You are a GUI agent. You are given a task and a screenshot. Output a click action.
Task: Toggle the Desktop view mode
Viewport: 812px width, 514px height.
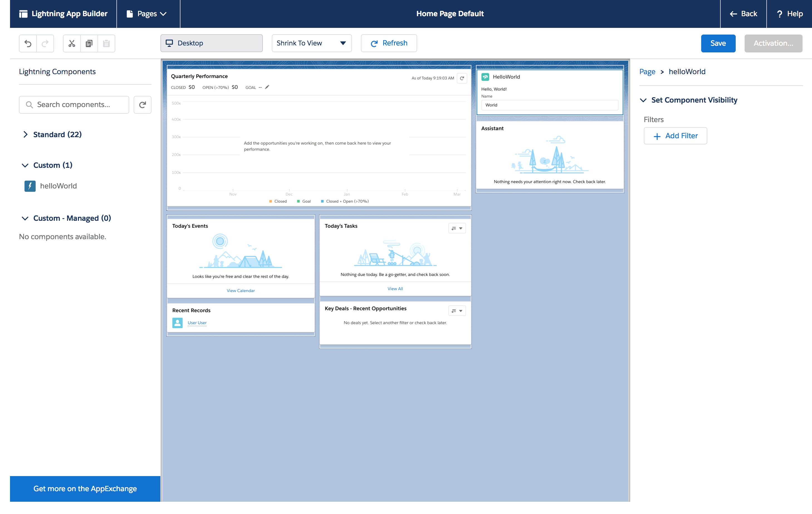[211, 43]
